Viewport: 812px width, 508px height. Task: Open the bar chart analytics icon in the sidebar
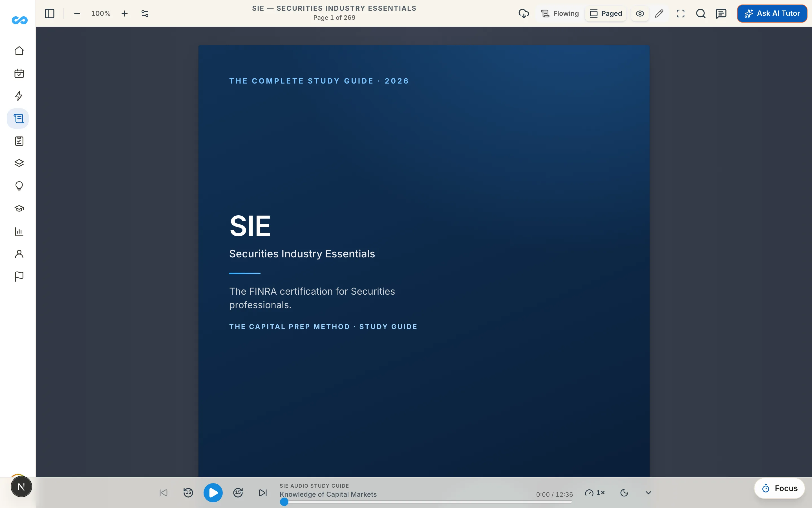pyautogui.click(x=19, y=231)
